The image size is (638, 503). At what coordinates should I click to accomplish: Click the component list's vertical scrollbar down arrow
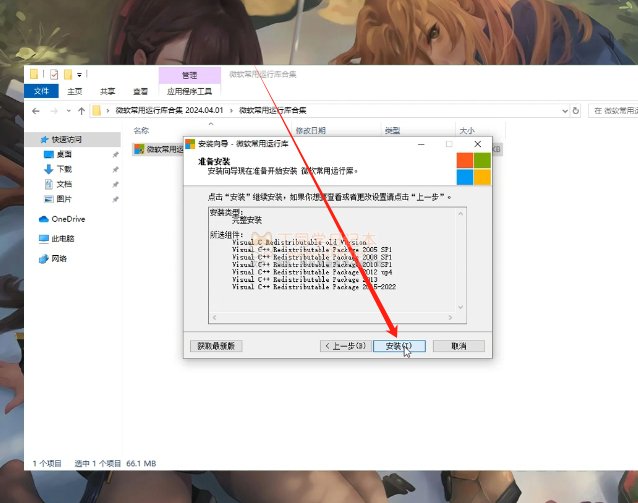(x=461, y=307)
